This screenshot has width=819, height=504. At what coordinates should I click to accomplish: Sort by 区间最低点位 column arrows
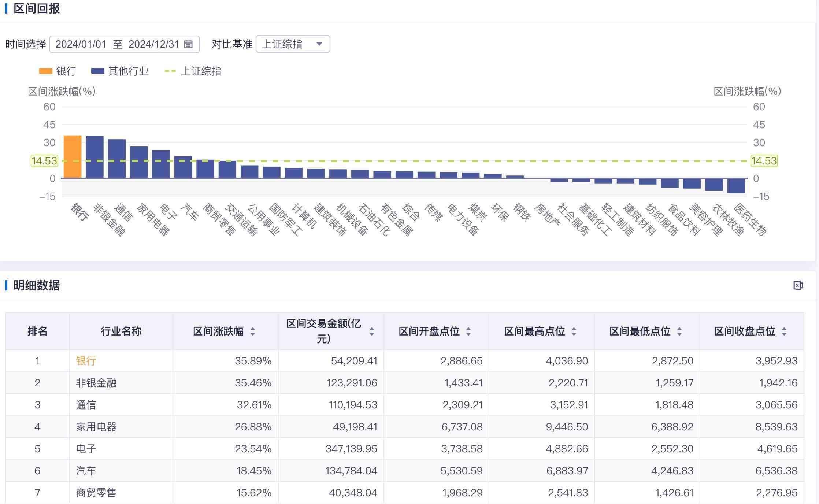[679, 331]
